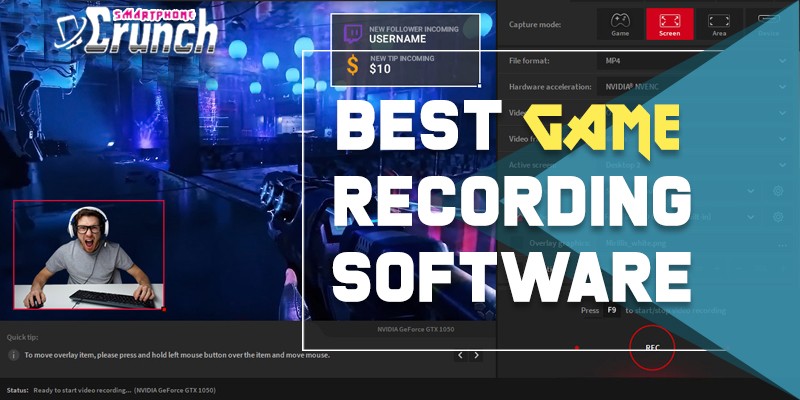Open settings gear in row below Active screen
This screenshot has width=800, height=400.
pos(778,191)
